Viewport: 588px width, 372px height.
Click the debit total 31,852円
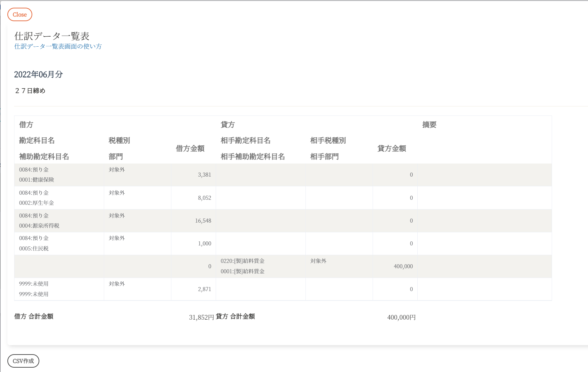[x=201, y=317]
